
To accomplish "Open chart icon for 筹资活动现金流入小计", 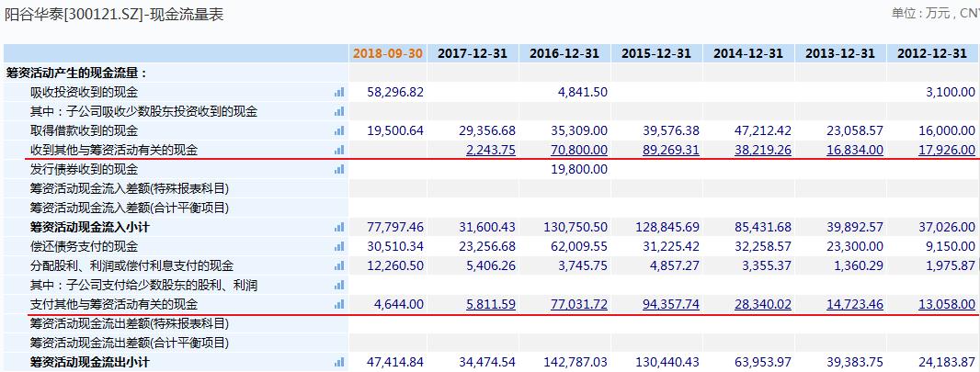I will pos(338,227).
